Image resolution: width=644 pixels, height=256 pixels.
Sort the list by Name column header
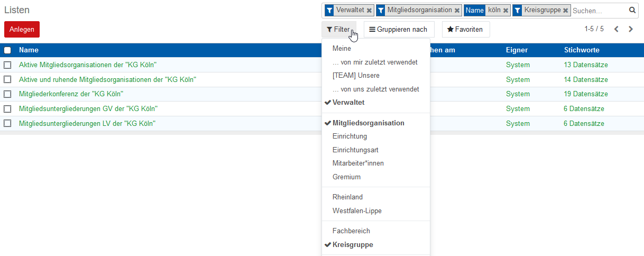pyautogui.click(x=29, y=50)
